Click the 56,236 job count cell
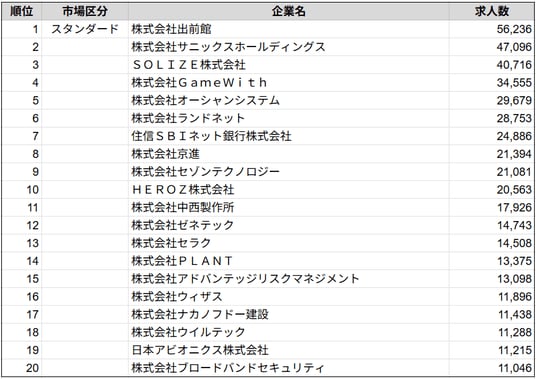 [x=491, y=29]
